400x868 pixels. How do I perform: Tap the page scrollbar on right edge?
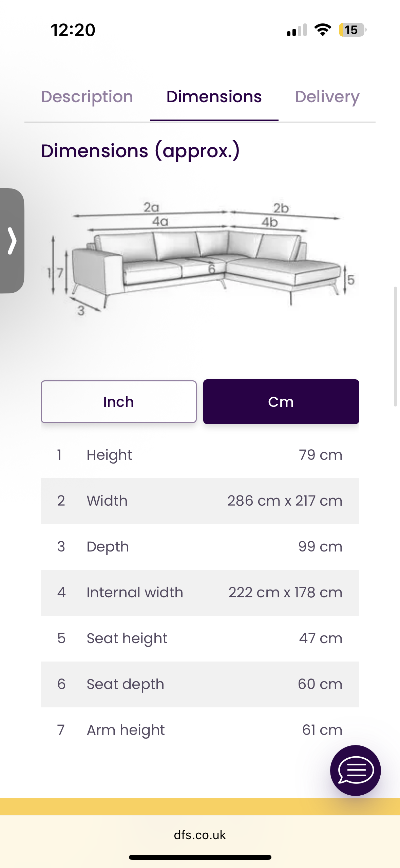point(395,346)
